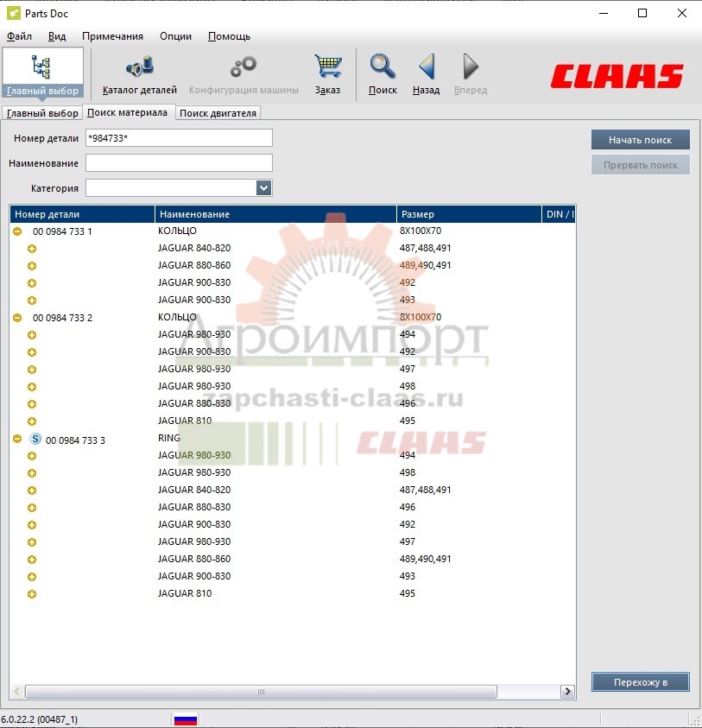Click the horizontal scrollbar thumb
This screenshot has width=702, height=728.
point(261,692)
